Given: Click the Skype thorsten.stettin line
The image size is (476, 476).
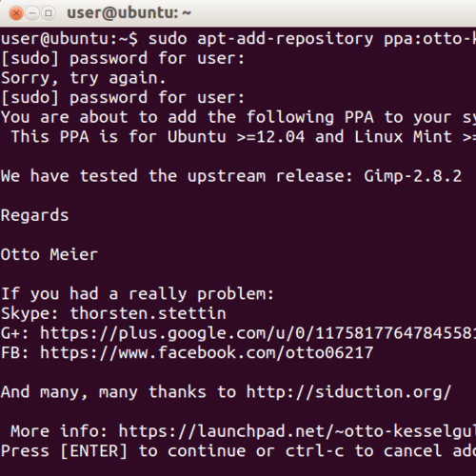Looking at the screenshot, I should tap(113, 314).
